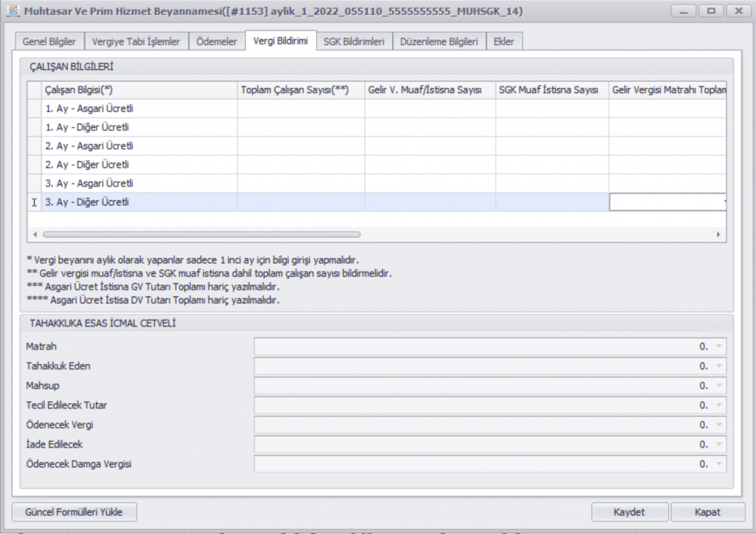Expand the Matrah field dropdown arrow
Viewport: 756px width, 534px height.
click(x=719, y=346)
